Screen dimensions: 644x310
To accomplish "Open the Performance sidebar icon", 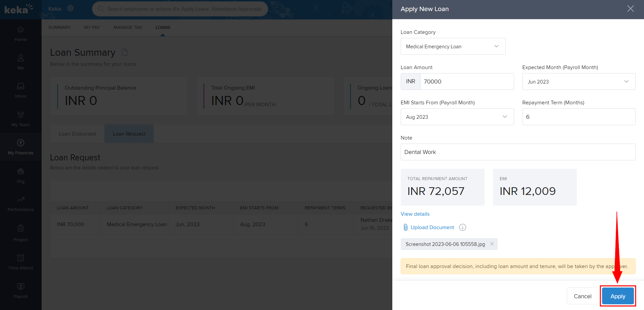I will [20, 204].
